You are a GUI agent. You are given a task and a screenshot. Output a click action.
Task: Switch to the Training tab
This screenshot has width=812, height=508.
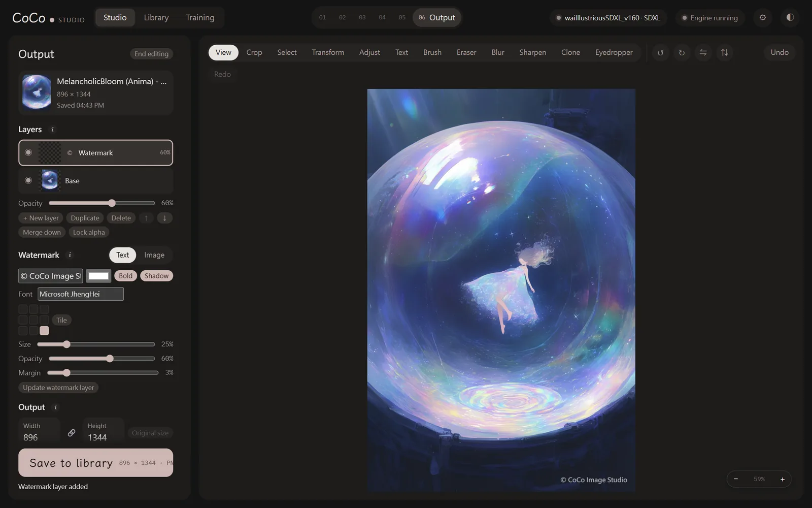coord(200,17)
